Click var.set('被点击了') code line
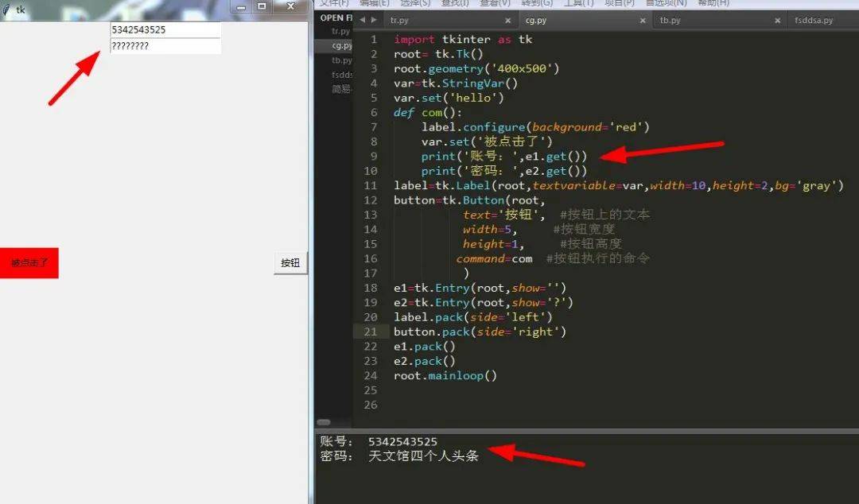This screenshot has width=859, height=504. pos(487,142)
